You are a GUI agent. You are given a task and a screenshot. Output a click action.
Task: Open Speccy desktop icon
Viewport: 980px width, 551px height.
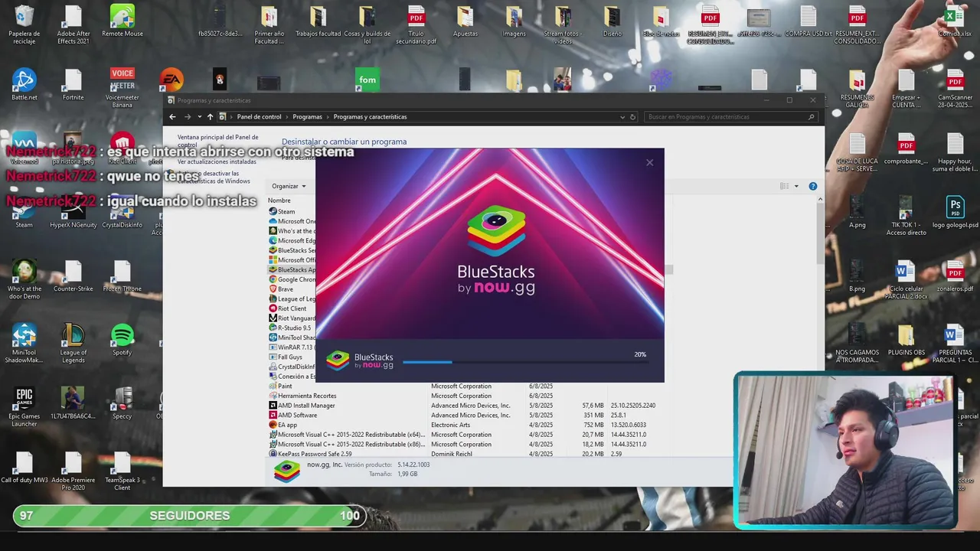pos(122,404)
